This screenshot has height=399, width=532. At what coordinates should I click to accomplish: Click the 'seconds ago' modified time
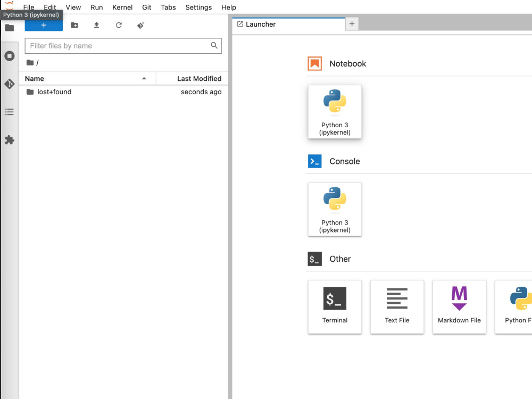point(201,92)
